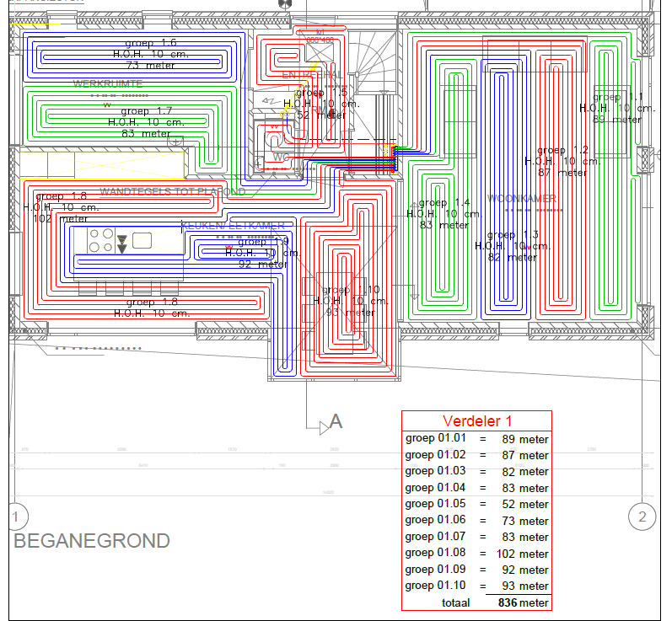Select the Verdeler 1 table header
The height and width of the screenshot is (621, 672).
point(476,421)
